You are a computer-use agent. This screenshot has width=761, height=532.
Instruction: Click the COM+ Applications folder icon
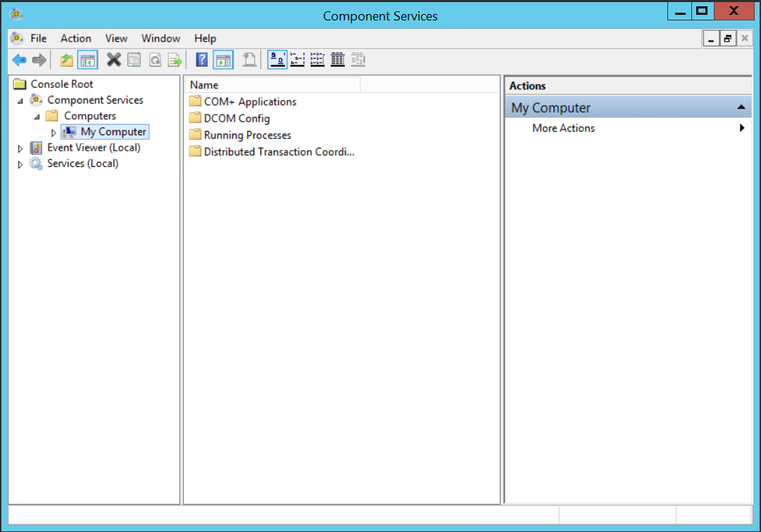tap(195, 101)
